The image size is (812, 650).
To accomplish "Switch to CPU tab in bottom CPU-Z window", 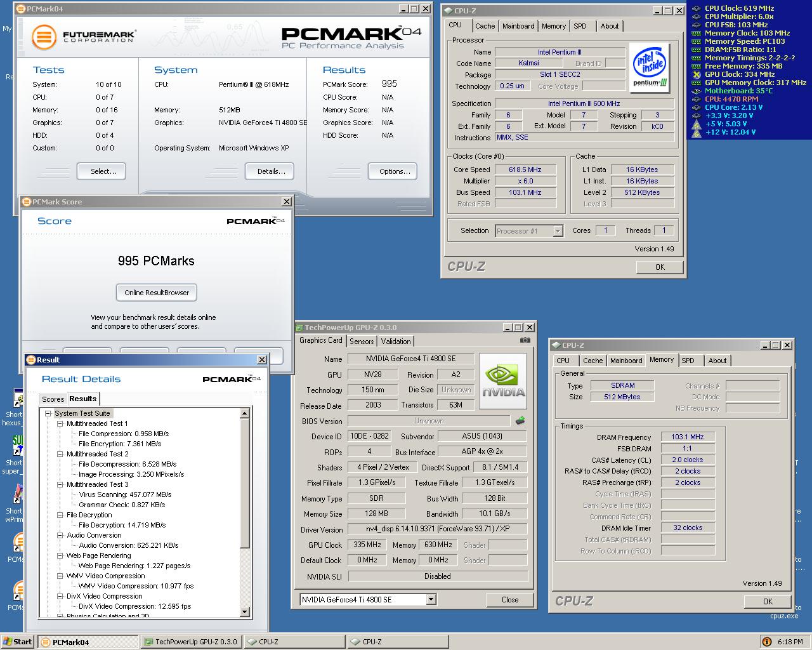I will click(563, 361).
